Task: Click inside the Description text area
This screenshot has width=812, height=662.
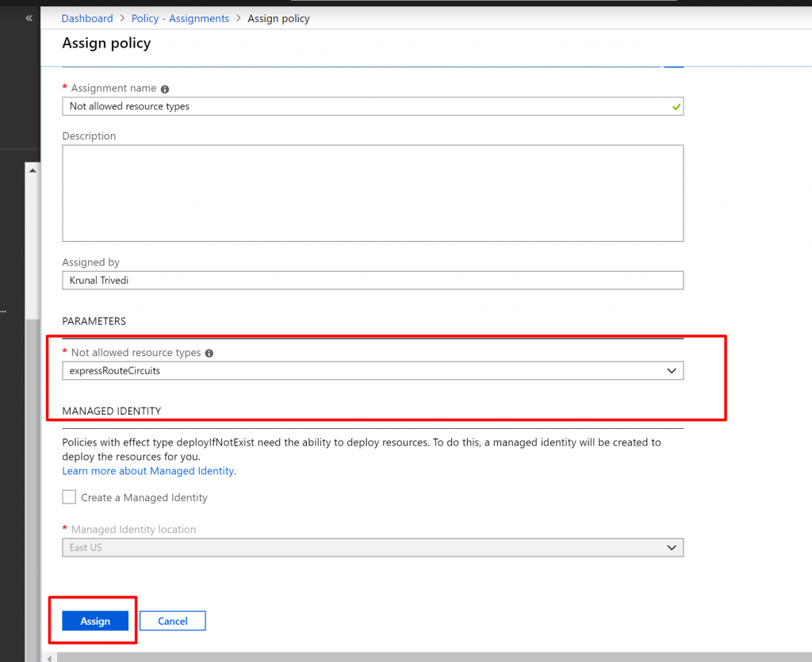Action: (373, 193)
